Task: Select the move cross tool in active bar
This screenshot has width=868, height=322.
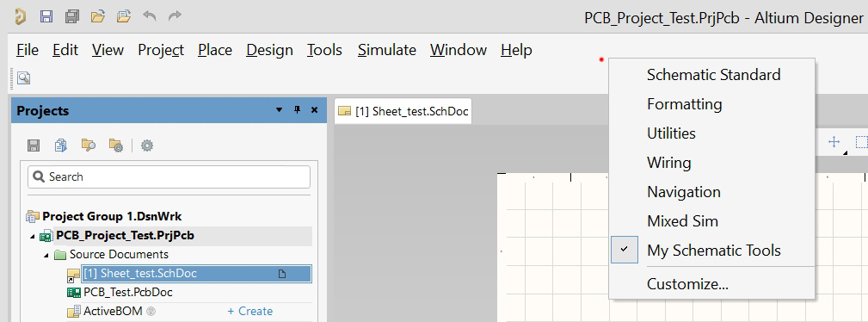Action: [x=834, y=142]
